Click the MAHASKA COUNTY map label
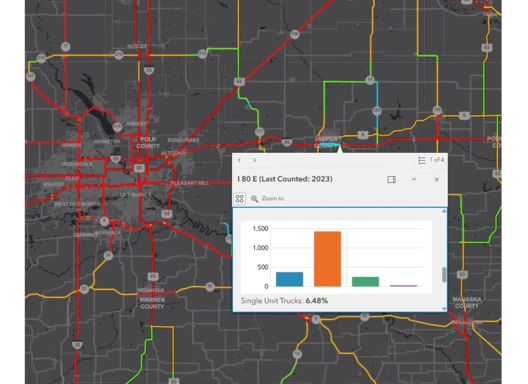Viewport: 528px width, 384px height. (x=467, y=302)
